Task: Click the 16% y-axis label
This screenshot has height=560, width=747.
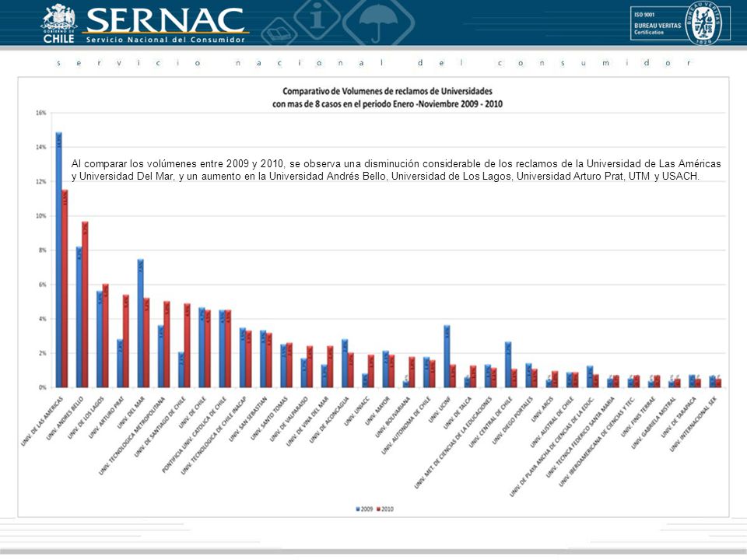Action: [41, 113]
